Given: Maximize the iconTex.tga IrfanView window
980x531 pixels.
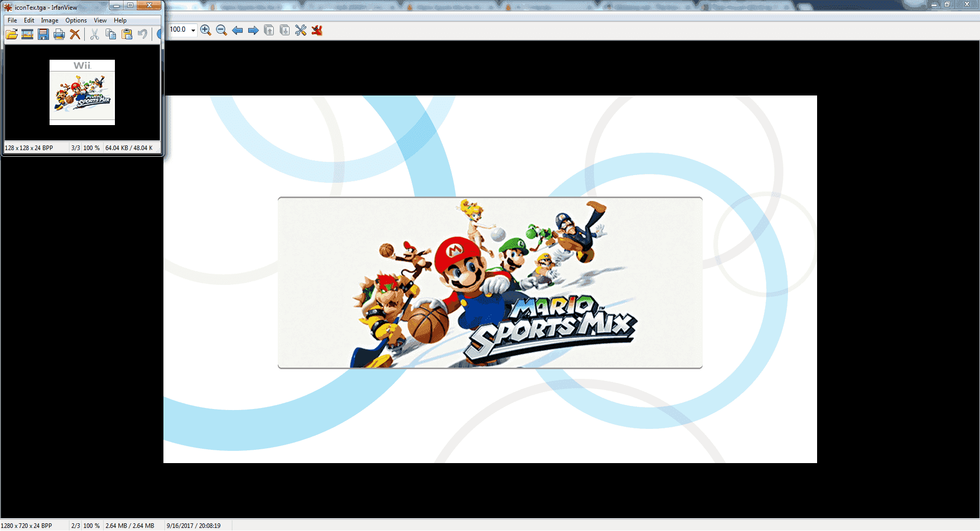Looking at the screenshot, I should [130, 6].
